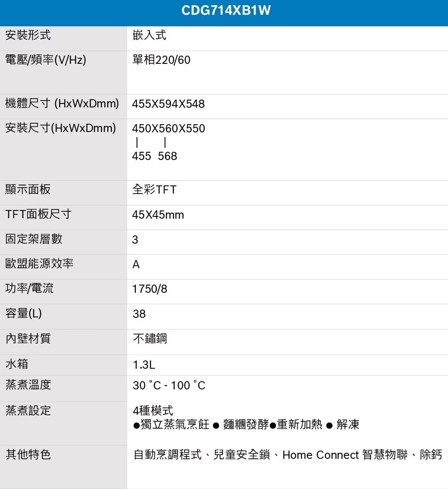Screen dimensions: 448x489
Task: Click the capacity value 38
Action: tap(139, 314)
